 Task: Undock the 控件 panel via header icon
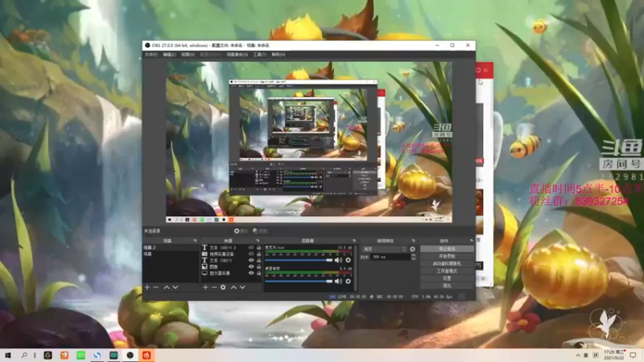pos(472,241)
